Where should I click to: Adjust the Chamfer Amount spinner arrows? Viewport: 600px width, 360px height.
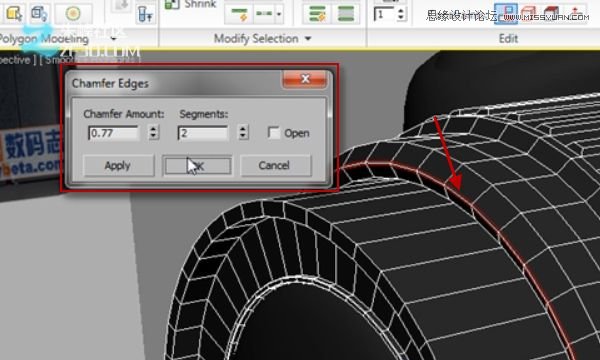153,133
